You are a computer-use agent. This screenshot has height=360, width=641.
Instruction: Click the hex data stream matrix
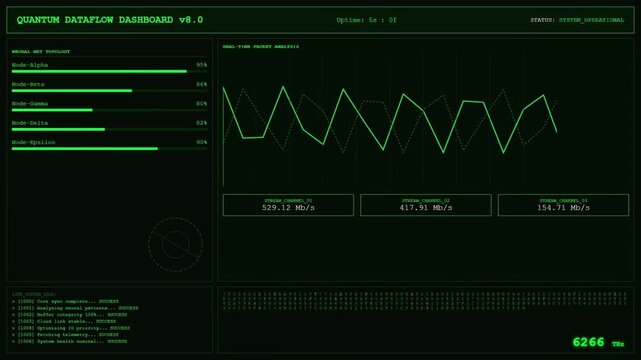425,301
